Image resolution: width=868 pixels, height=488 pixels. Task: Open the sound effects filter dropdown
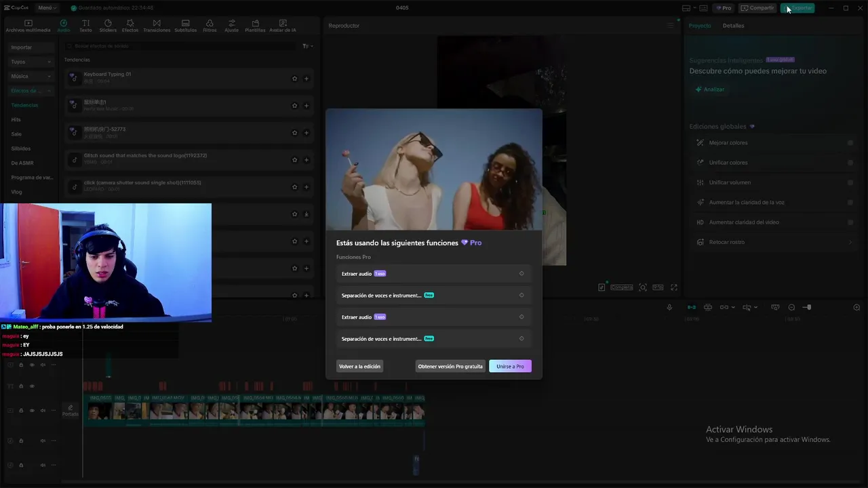(x=307, y=46)
